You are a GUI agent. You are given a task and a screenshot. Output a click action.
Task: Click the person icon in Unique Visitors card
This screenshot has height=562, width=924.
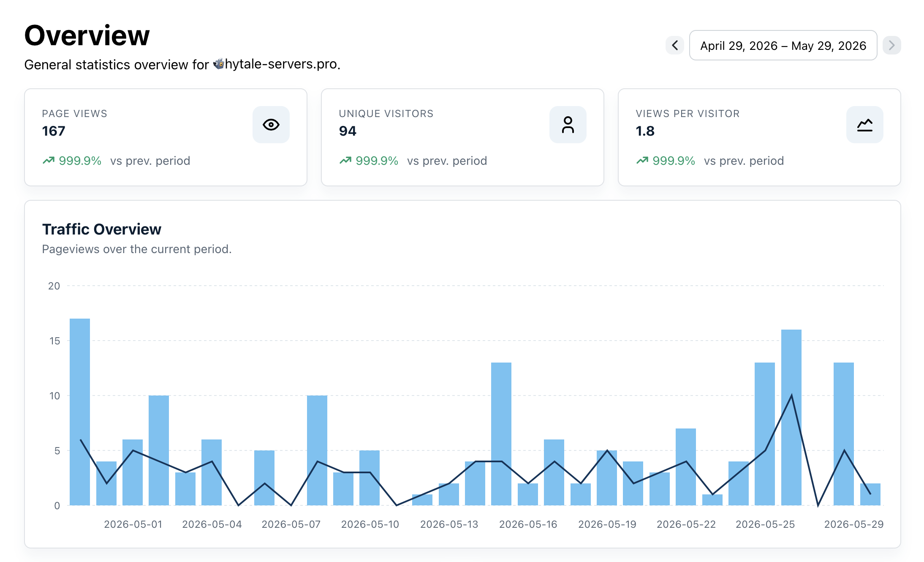coord(568,125)
